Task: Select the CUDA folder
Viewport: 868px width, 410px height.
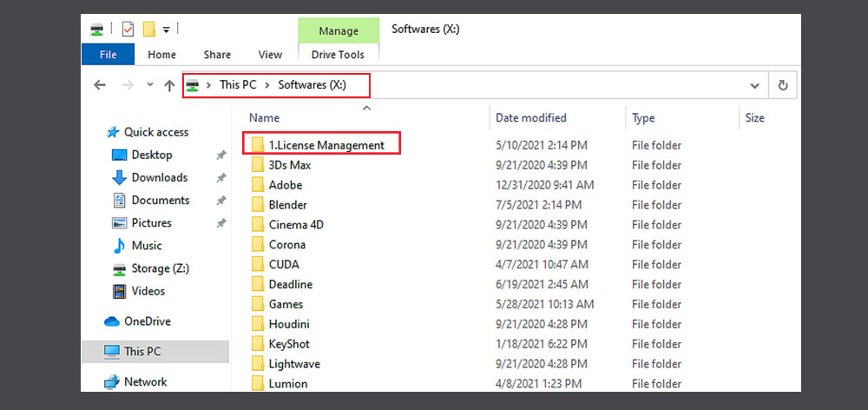Action: pos(284,264)
